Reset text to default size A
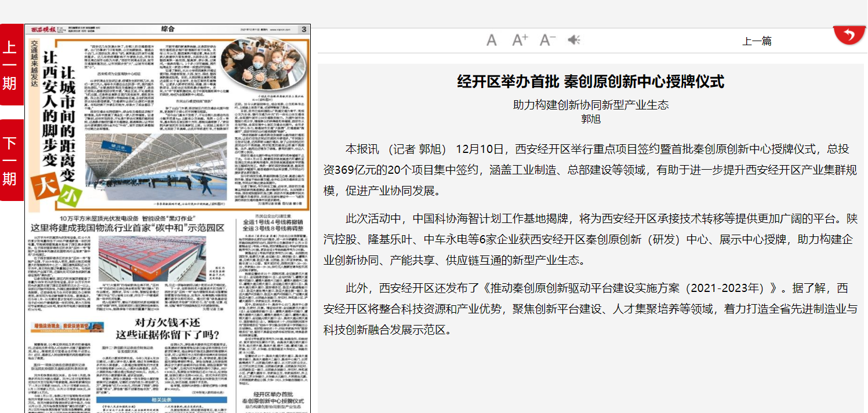The height and width of the screenshot is (413, 868). click(492, 40)
